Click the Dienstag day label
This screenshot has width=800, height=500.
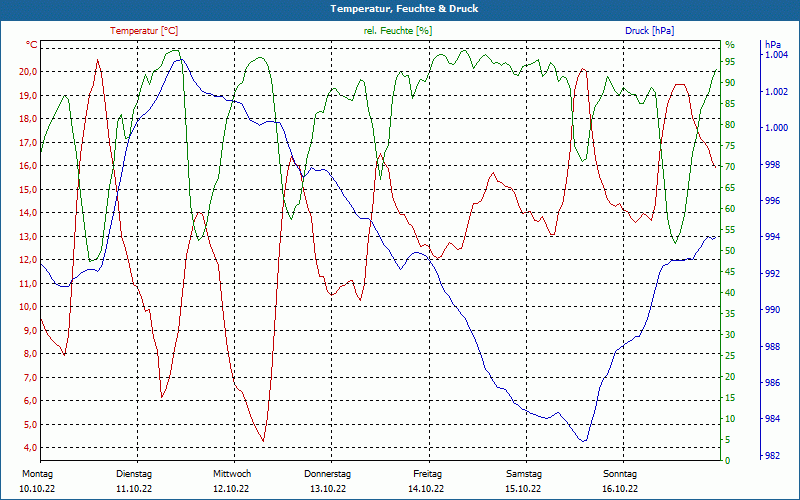click(134, 474)
